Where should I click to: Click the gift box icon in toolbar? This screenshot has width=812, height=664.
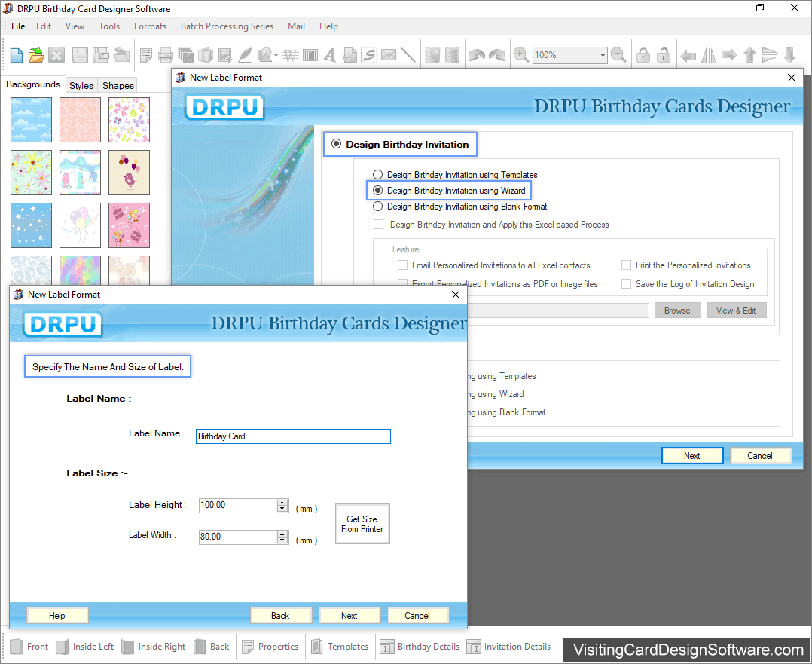pyautogui.click(x=206, y=55)
